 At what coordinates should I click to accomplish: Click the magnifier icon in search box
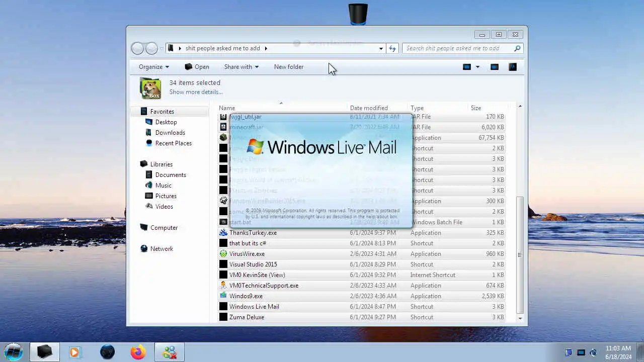tap(517, 48)
